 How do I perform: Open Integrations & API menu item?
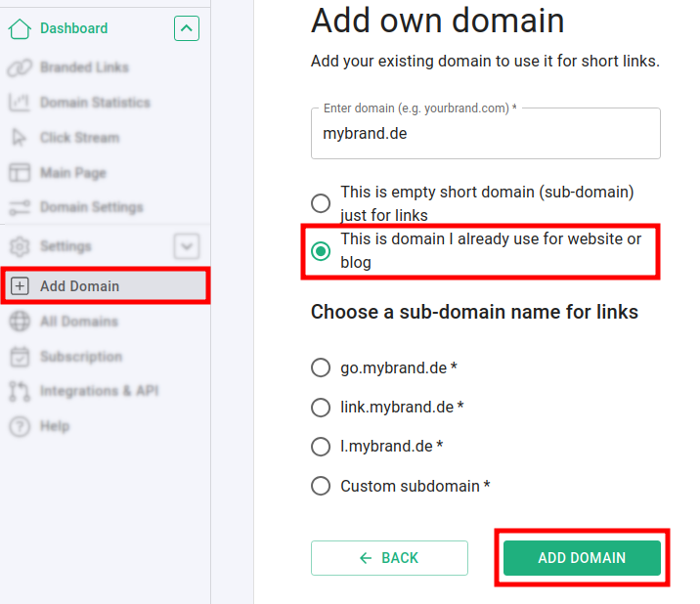coord(99,391)
